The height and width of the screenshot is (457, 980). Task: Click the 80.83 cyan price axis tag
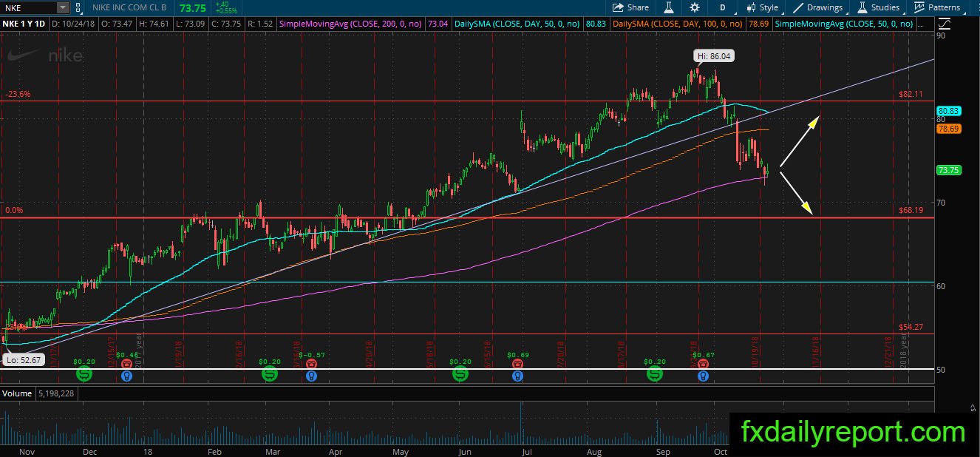(x=948, y=111)
